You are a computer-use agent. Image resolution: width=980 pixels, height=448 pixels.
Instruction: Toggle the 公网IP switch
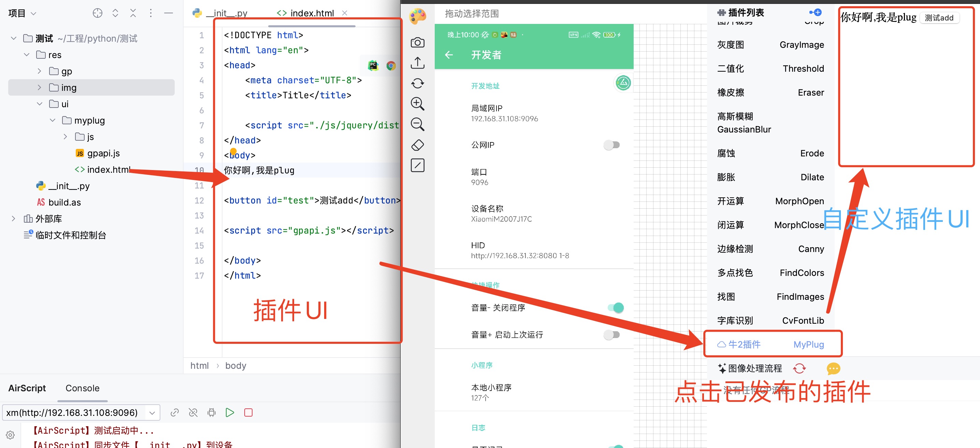pos(612,145)
